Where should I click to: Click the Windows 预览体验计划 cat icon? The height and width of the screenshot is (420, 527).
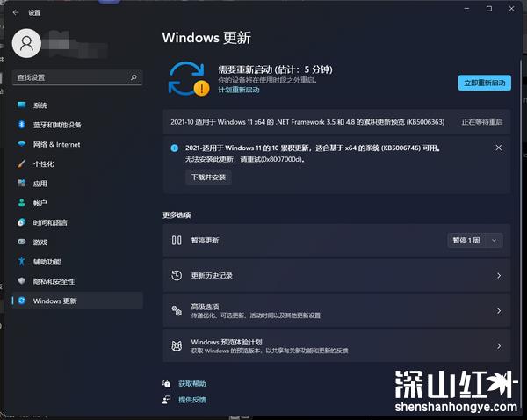[x=177, y=346]
